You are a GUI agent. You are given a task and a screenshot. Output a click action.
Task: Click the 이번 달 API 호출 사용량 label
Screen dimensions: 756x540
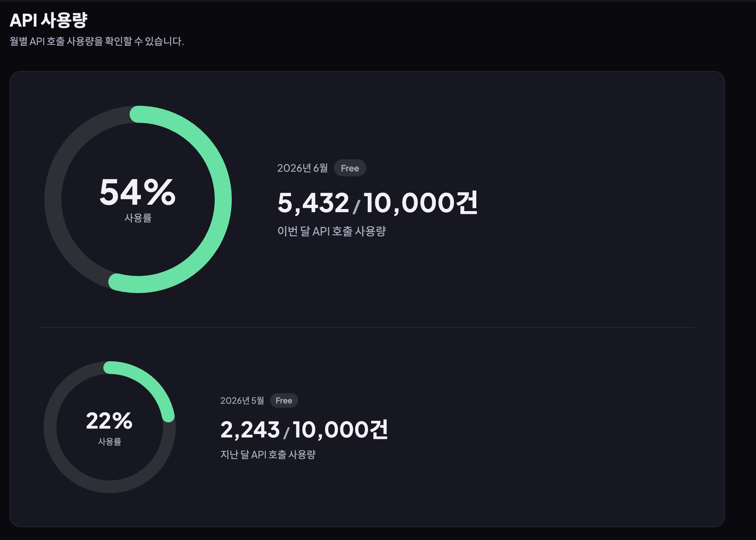point(332,231)
